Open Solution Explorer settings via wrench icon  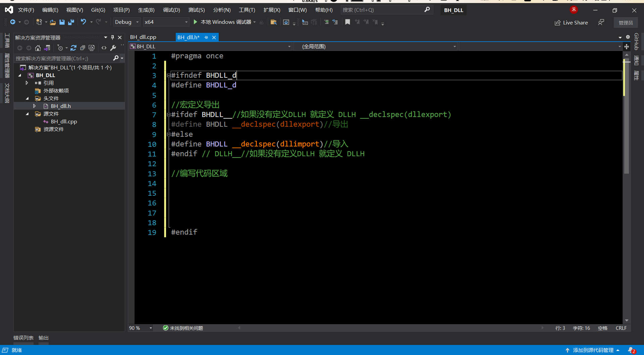point(114,48)
